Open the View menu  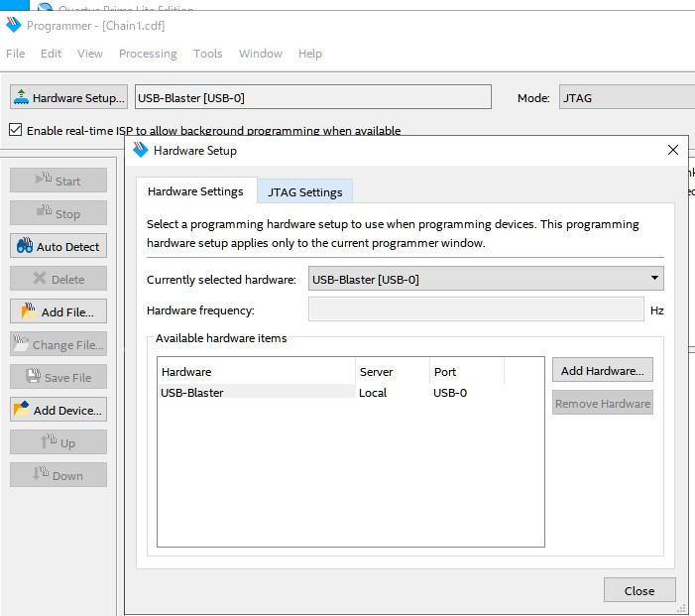90,54
